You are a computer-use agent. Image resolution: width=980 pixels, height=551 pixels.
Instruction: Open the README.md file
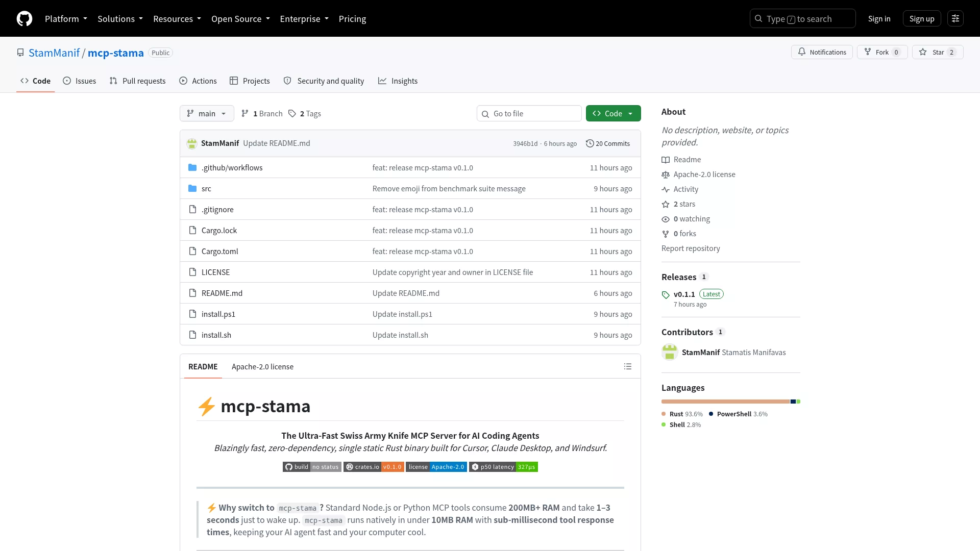coord(222,293)
